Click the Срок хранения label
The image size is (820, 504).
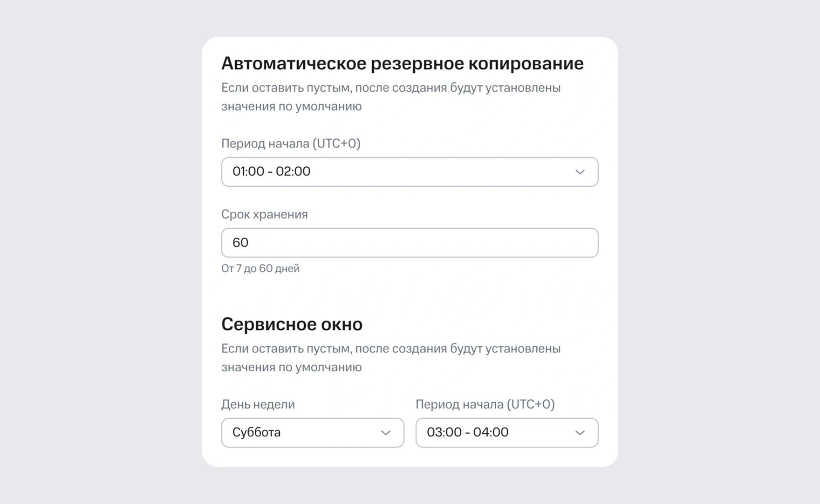coord(265,214)
